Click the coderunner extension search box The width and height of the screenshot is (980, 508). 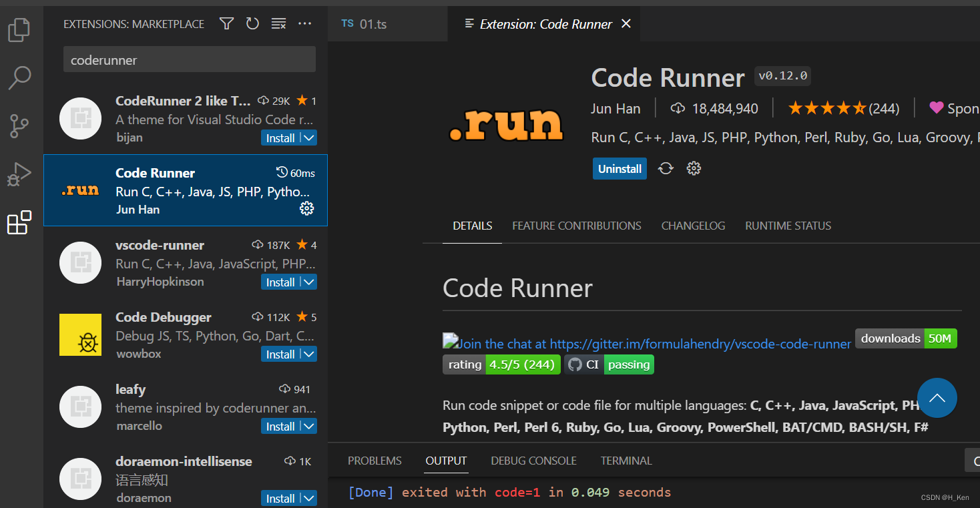[190, 59]
